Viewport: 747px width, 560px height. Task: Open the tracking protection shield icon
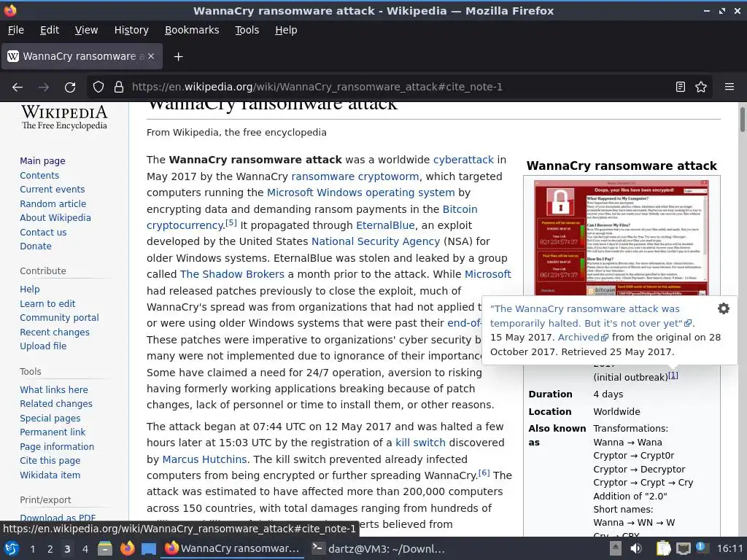(98, 87)
